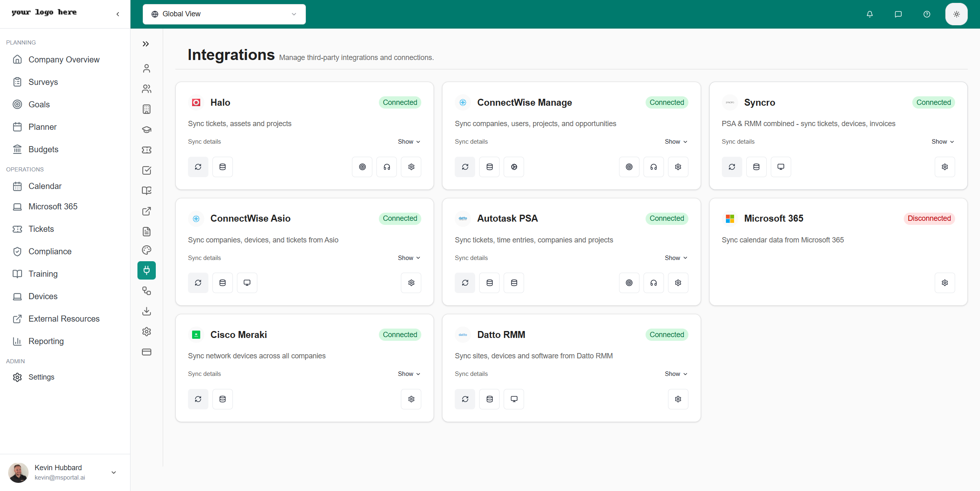The image size is (980, 491).
Task: Expand the Kevin Hubbard profile chevron
Action: click(113, 472)
